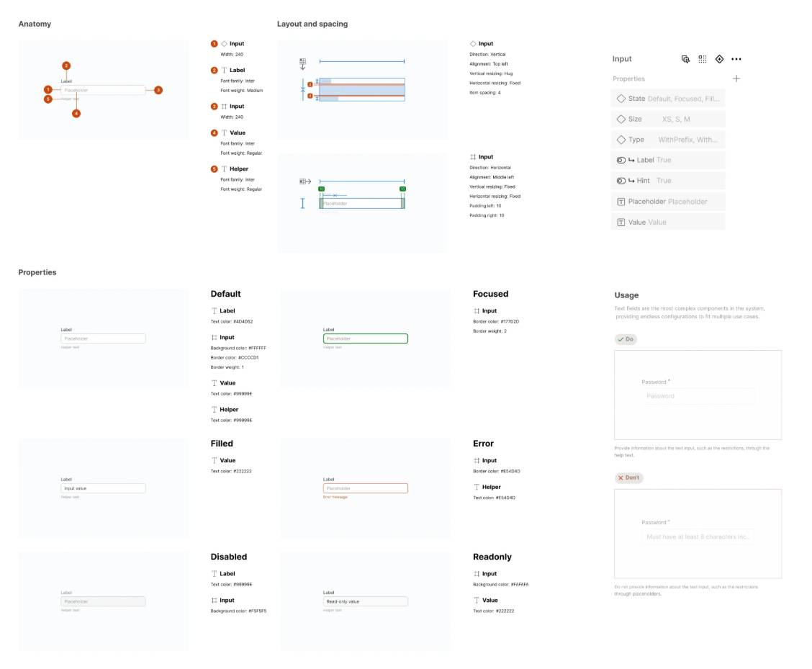The width and height of the screenshot is (812, 669).
Task: Select the component diamond icon near Input title
Action: [x=719, y=59]
